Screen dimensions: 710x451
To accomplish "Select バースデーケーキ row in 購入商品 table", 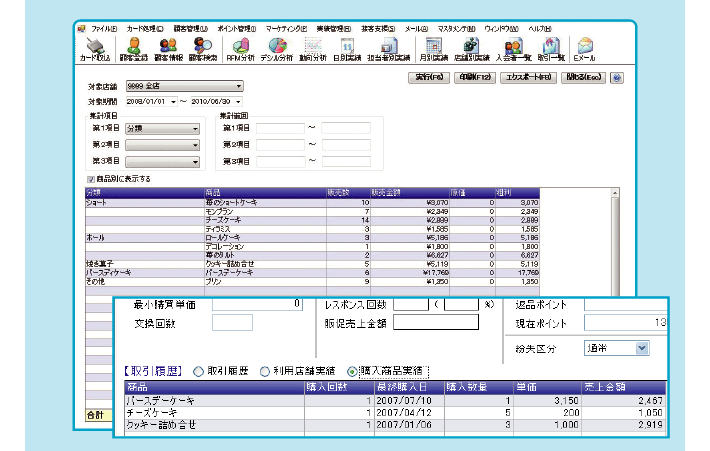I will click(395, 401).
